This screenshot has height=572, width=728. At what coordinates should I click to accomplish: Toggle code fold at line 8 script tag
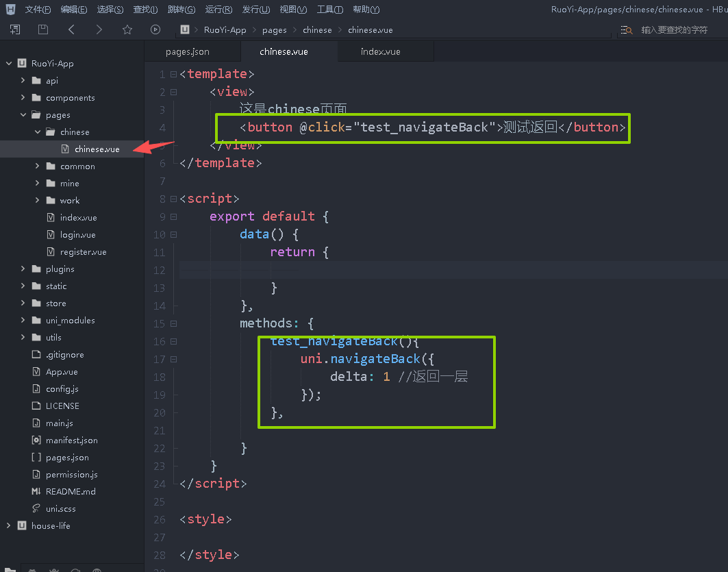pos(173,199)
